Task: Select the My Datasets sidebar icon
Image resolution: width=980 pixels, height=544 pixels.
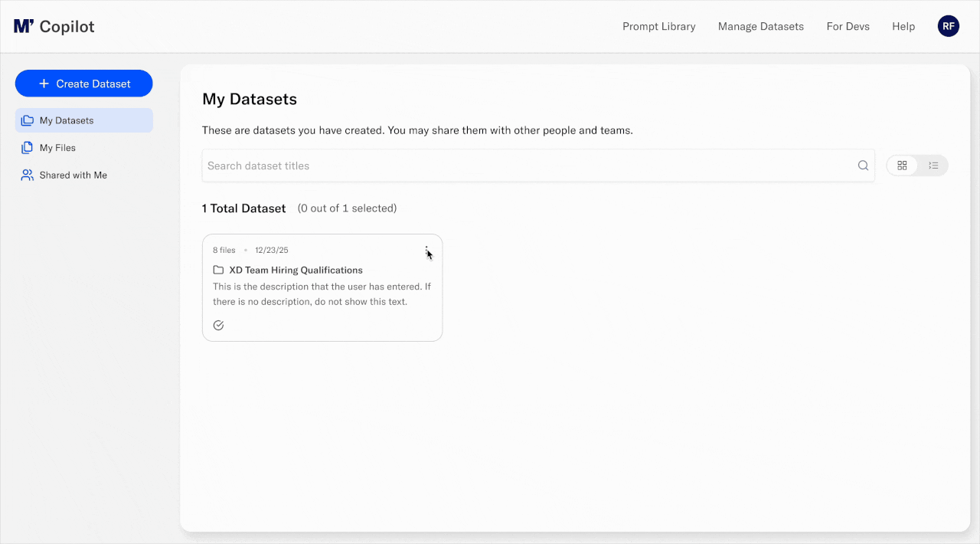Action: (27, 120)
